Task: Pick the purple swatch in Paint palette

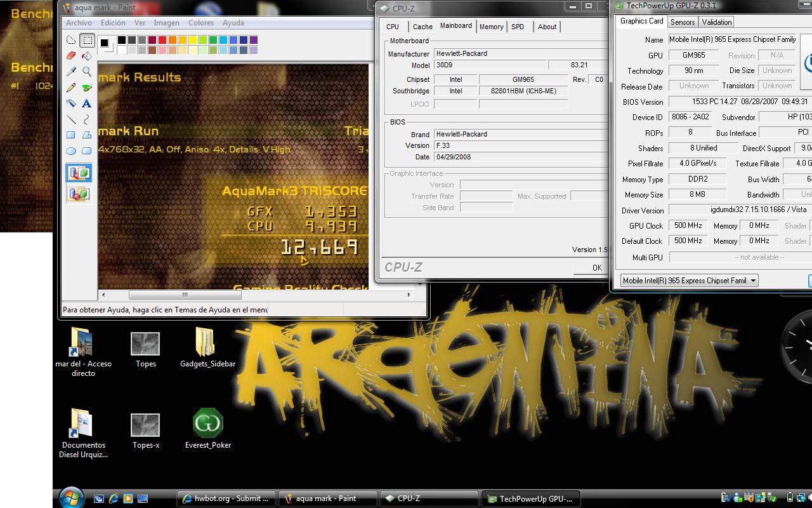Action: pyautogui.click(x=253, y=40)
